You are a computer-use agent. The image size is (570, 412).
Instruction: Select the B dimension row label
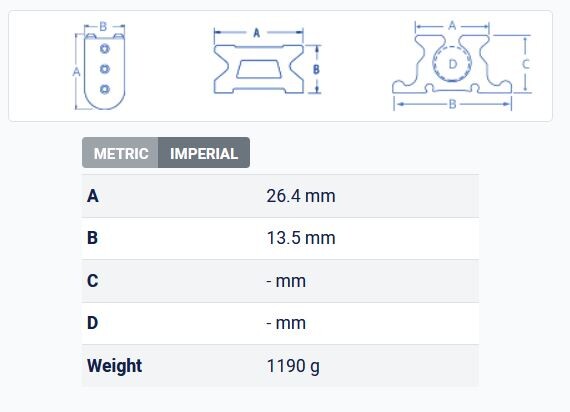[x=92, y=238]
